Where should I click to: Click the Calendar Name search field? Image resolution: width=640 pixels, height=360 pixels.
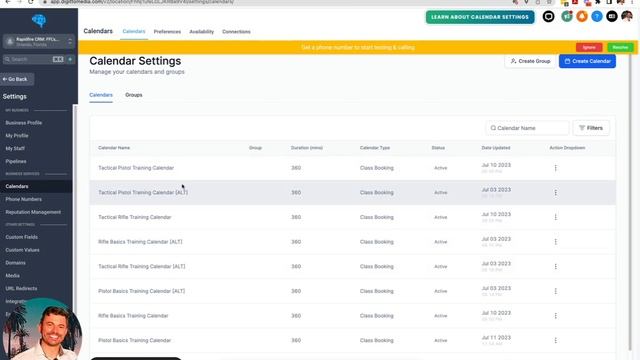[x=527, y=128]
